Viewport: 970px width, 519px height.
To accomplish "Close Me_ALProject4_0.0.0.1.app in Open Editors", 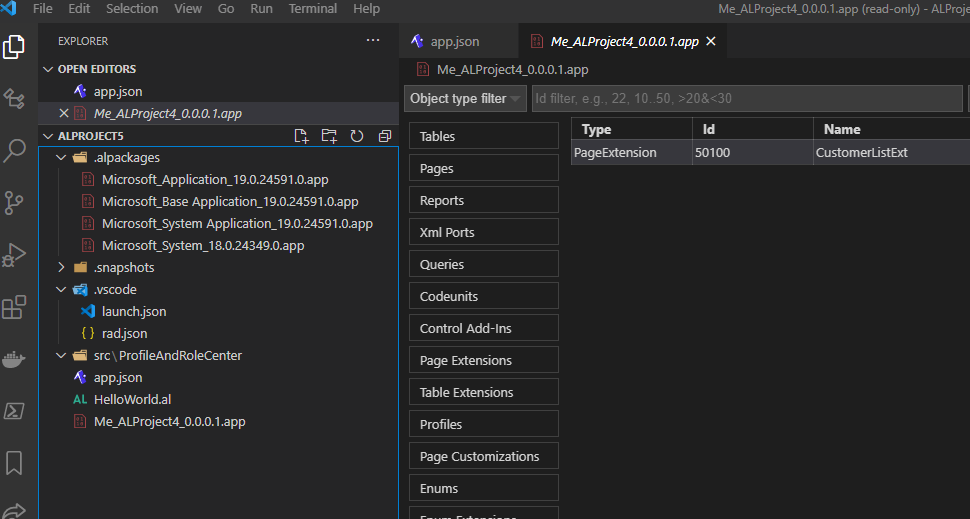I will [63, 113].
